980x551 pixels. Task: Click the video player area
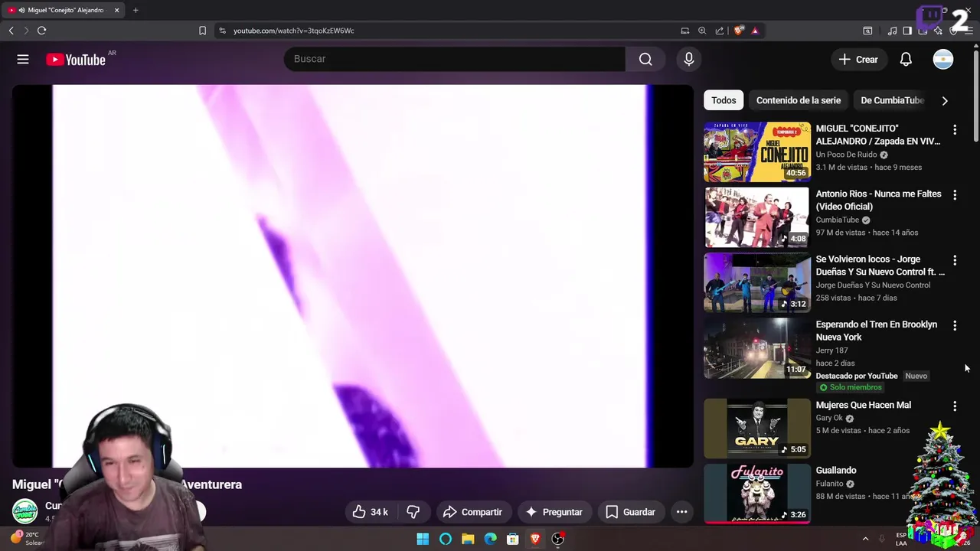(352, 275)
